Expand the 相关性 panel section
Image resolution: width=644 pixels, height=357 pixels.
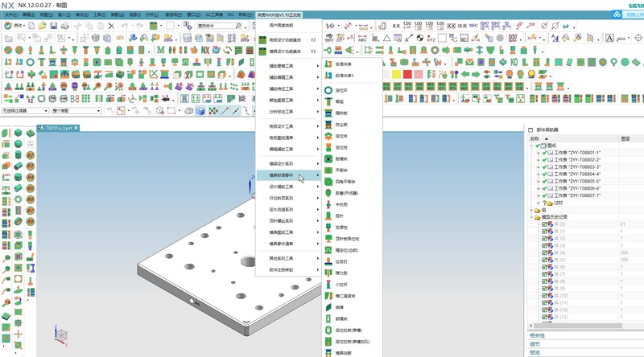point(538,335)
